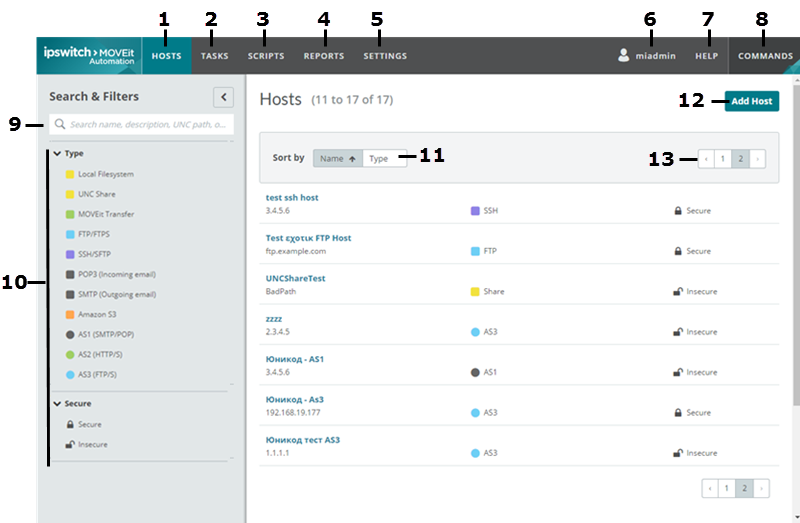This screenshot has width=800, height=523.
Task: Open the UNCShareTest host
Action: [x=295, y=278]
